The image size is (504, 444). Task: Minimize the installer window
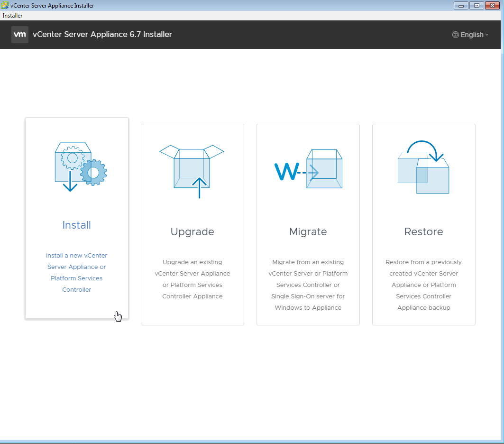[460, 6]
